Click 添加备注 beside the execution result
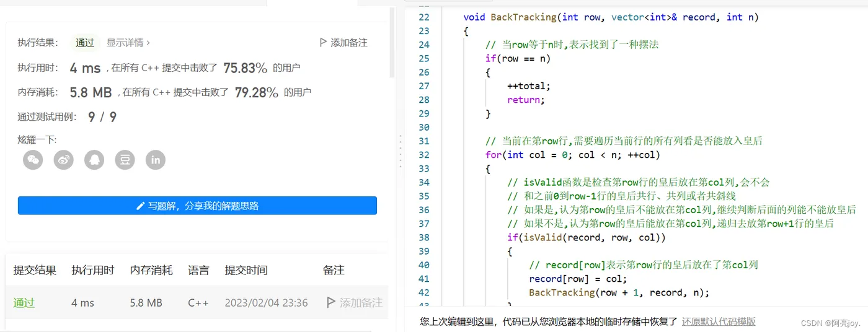Viewport: 868px width, 332px height. (343, 43)
